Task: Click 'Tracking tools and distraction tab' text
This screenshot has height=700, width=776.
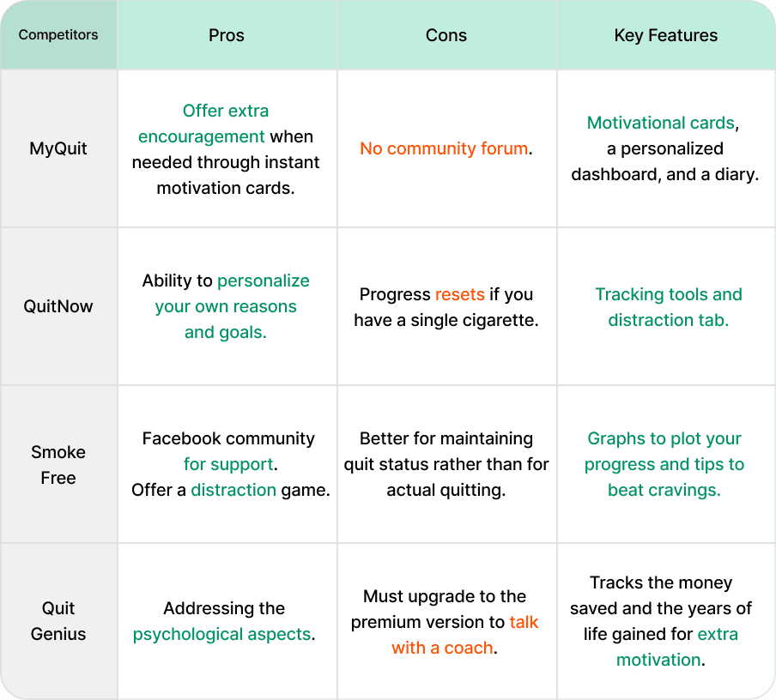Action: pyautogui.click(x=669, y=307)
